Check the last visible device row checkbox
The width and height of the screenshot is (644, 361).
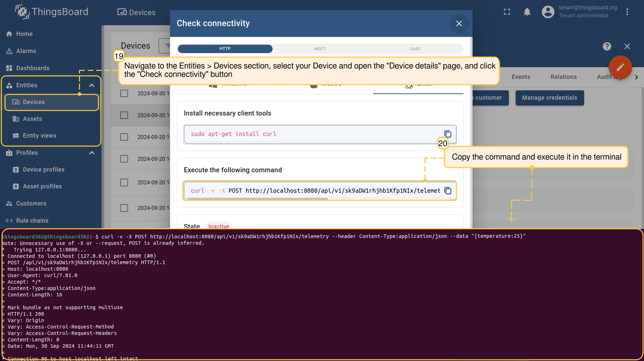click(124, 208)
